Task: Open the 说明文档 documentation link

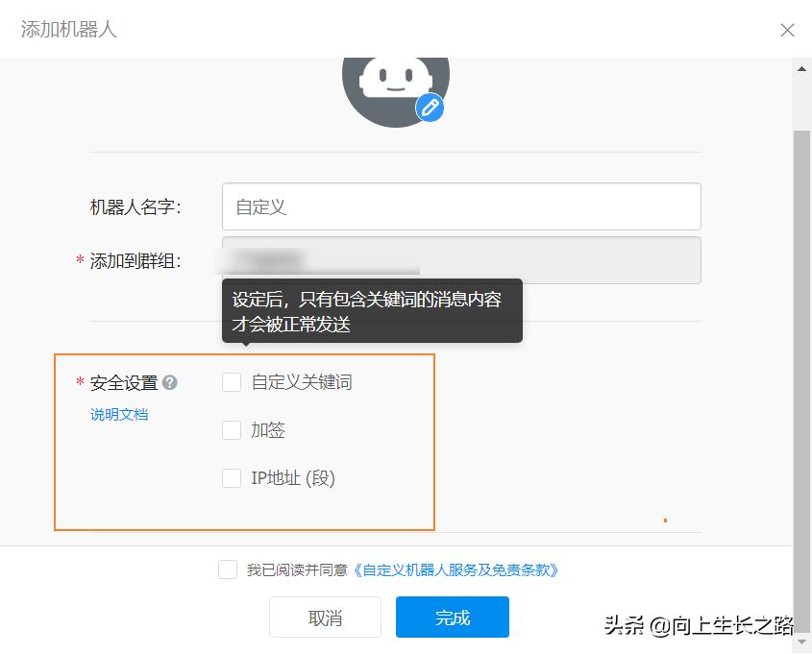Action: click(x=118, y=414)
